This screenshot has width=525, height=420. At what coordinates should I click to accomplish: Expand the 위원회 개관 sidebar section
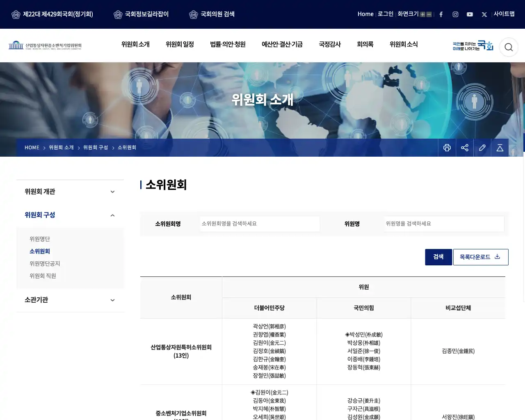coord(70,192)
